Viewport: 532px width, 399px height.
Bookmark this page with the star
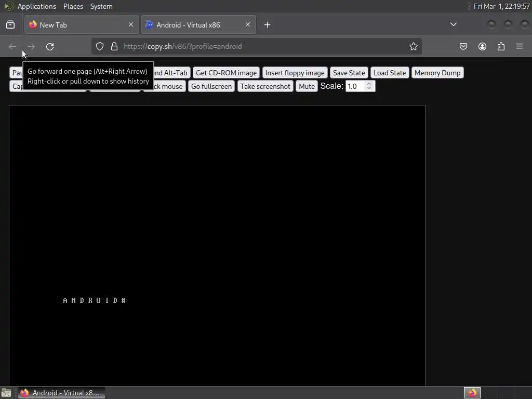pos(413,46)
